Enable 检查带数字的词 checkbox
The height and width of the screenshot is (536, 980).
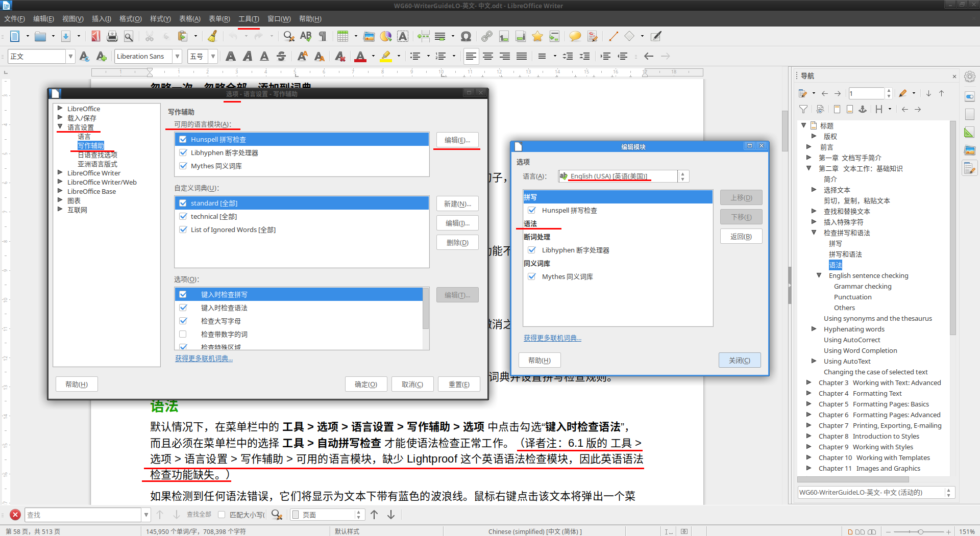[183, 334]
